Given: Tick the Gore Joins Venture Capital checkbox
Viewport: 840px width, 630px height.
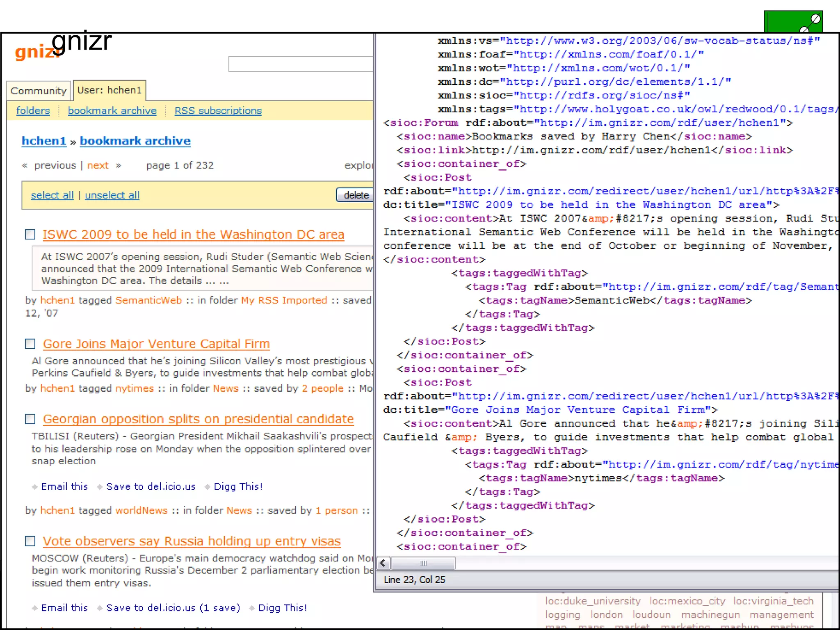Looking at the screenshot, I should point(30,344).
